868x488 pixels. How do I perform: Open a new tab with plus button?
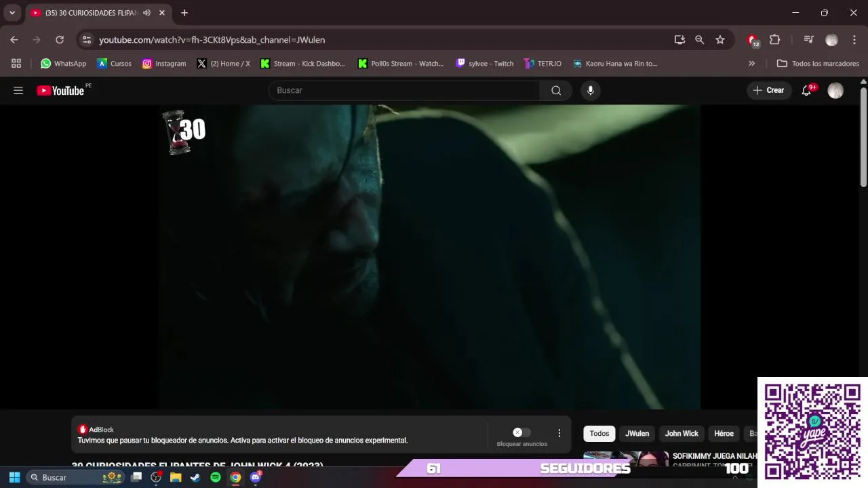pos(184,13)
